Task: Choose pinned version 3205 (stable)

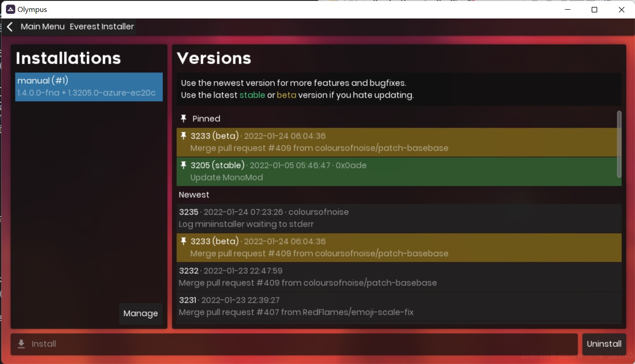Action: tap(399, 171)
